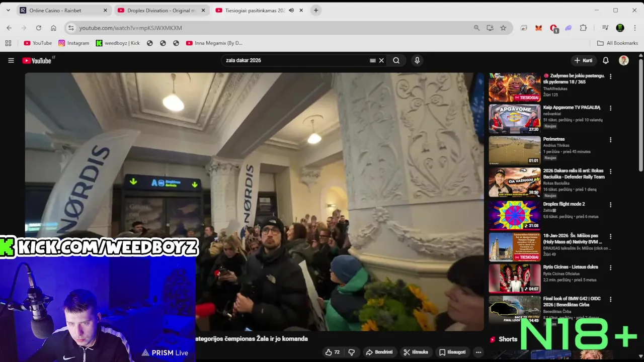Image resolution: width=644 pixels, height=362 pixels.
Task: Open the zoom magnifier in address bar
Action: point(476,28)
